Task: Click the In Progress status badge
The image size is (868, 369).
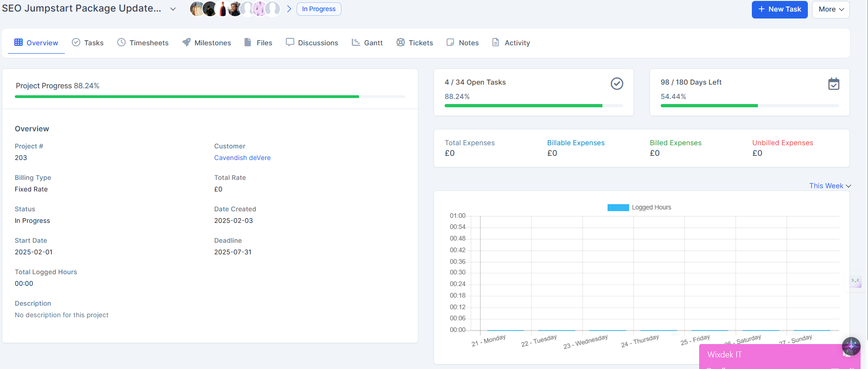Action: tap(319, 9)
